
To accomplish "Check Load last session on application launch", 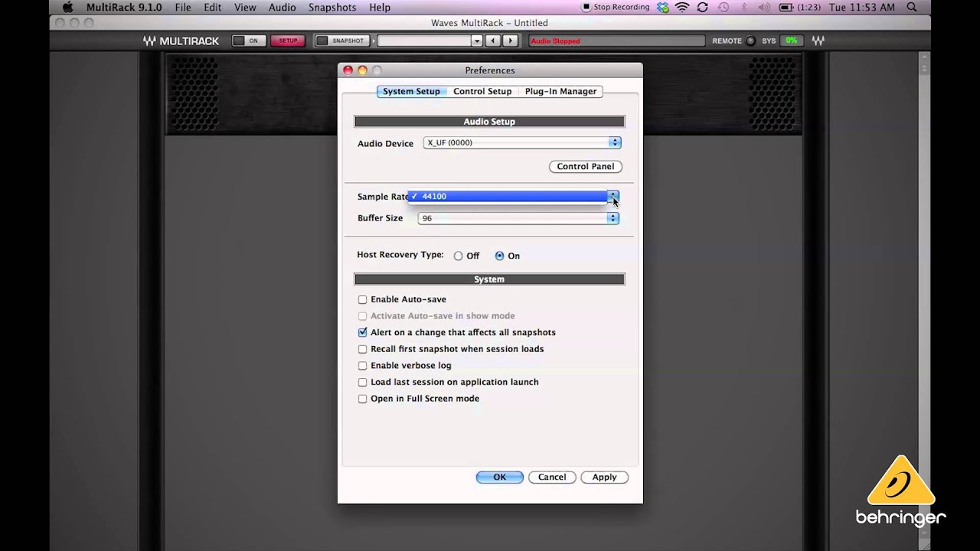I will (363, 382).
